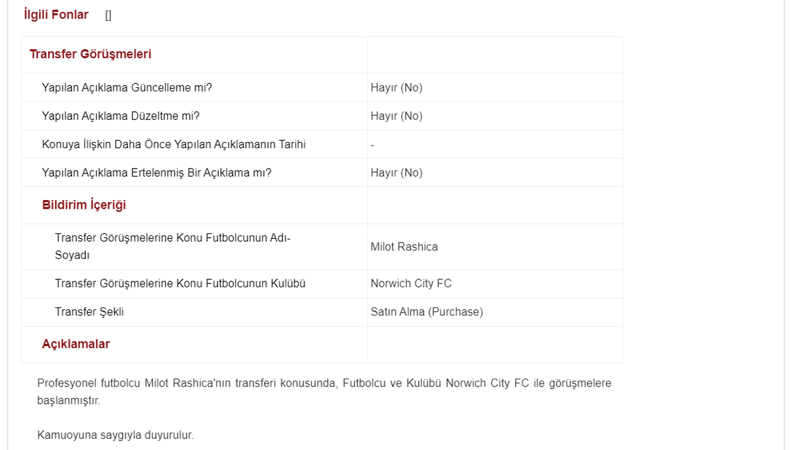The height and width of the screenshot is (450, 800).
Task: Click the 'Kamuoyuna saygıyla duyurulur.' closing text
Action: (x=115, y=435)
